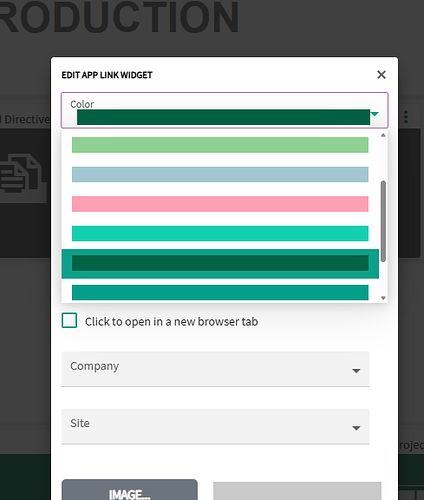The image size is (424, 500).
Task: Click the gray button beside IMAGE
Action: coord(297,491)
